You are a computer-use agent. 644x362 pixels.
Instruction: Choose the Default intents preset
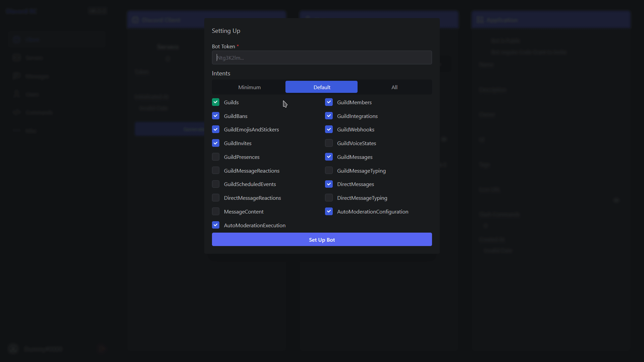coord(322,87)
